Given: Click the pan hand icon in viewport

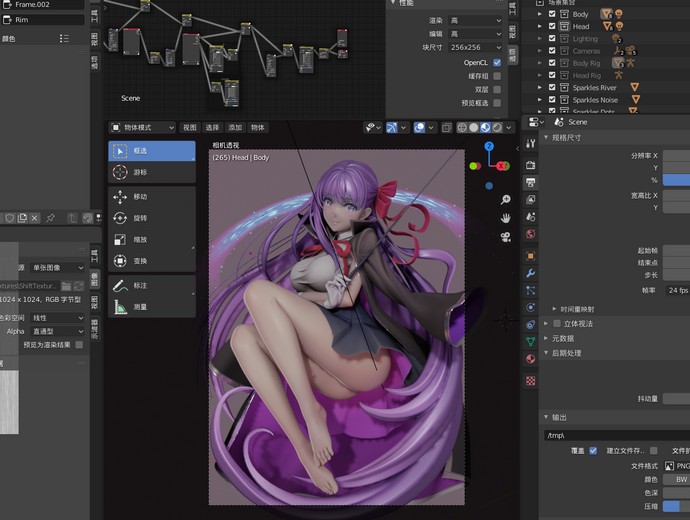Looking at the screenshot, I should click(x=506, y=217).
